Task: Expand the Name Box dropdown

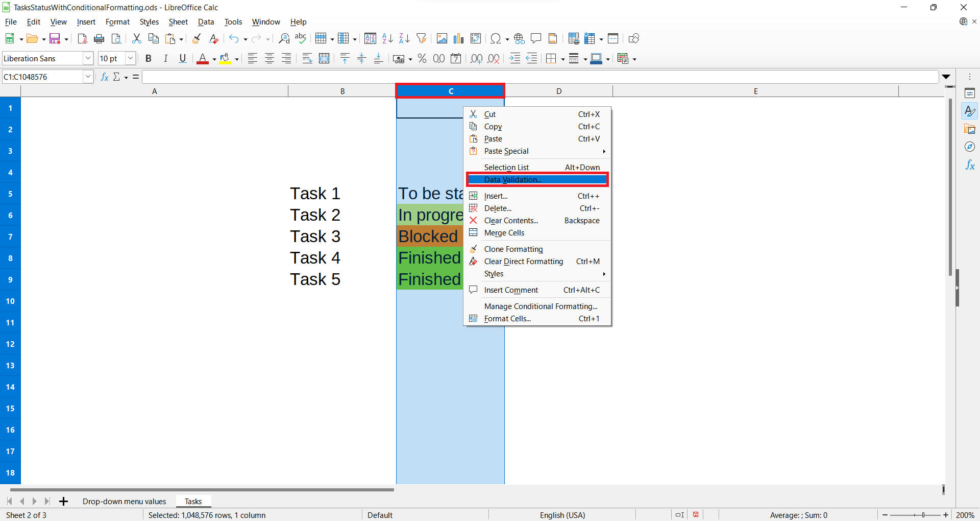Action: (88, 77)
